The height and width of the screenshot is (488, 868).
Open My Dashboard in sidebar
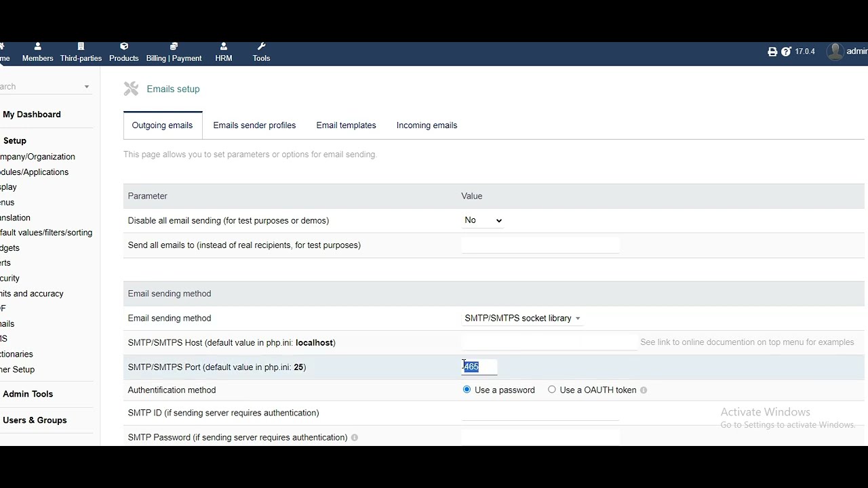[32, 115]
